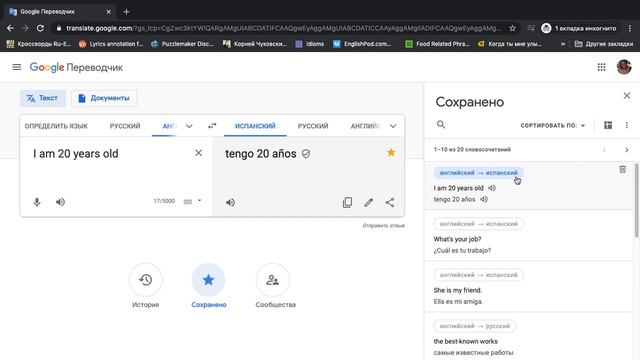Select the English source language tab
Screen dimensions: 640x360
pos(169,126)
